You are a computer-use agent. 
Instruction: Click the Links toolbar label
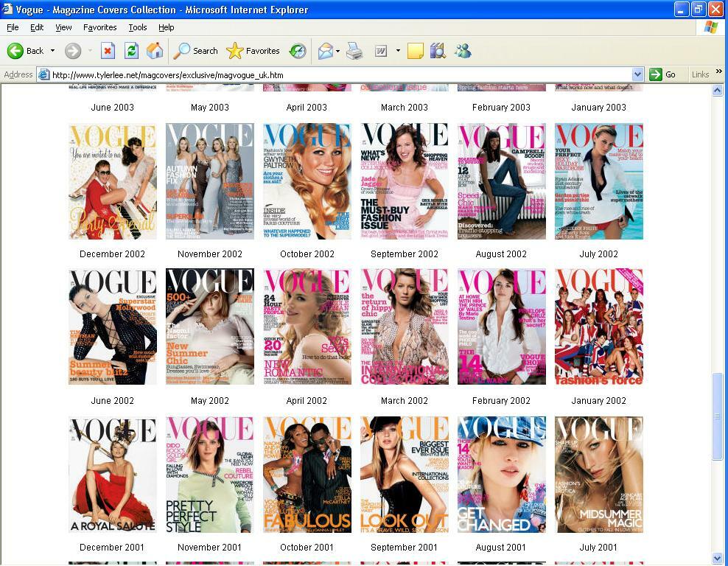coord(700,74)
